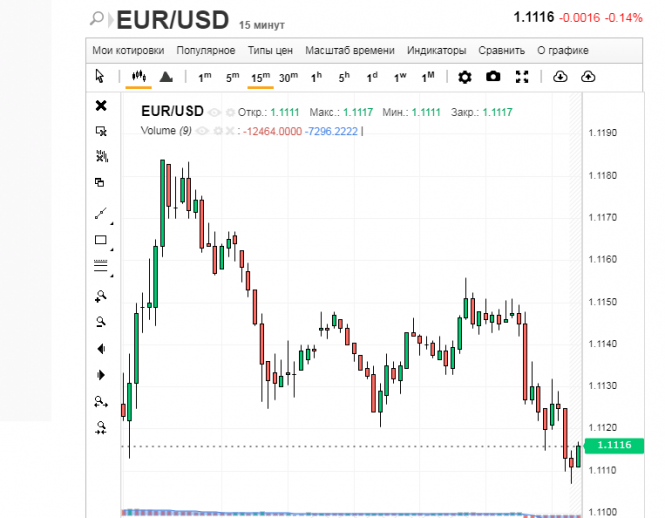Image resolution: width=665 pixels, height=518 pixels.
Task: Select 15 minute timeframe
Action: [x=260, y=78]
